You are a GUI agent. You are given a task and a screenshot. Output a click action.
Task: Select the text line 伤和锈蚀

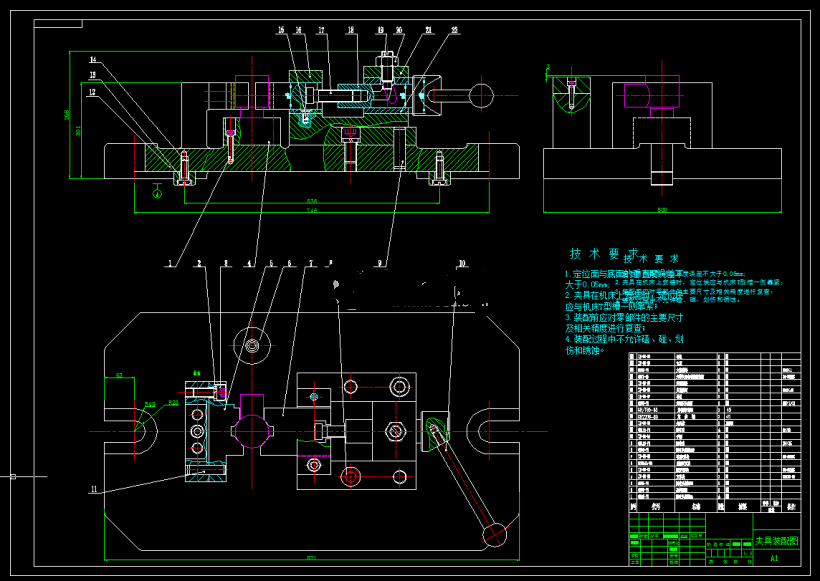coord(585,350)
